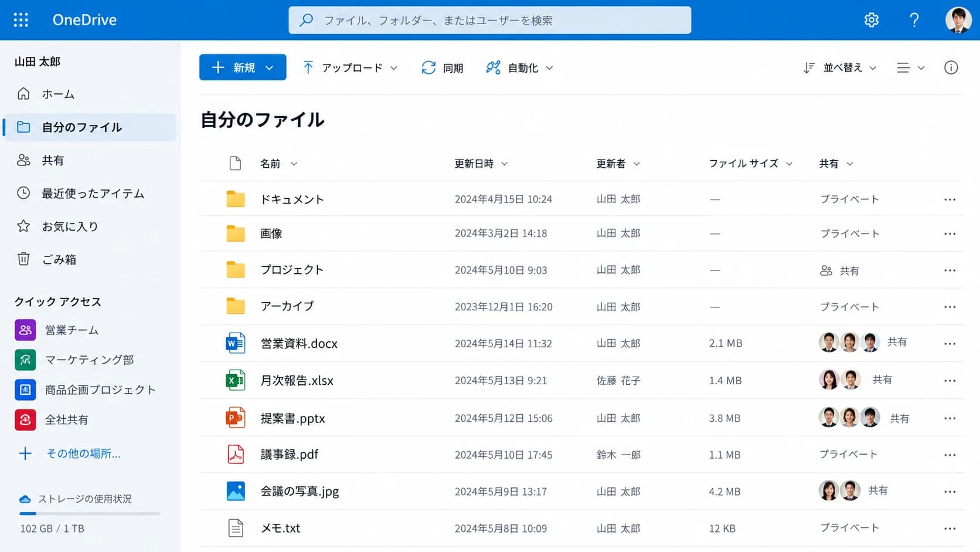Image resolution: width=980 pixels, height=552 pixels.
Task: Open お気に入り in the sidebar
Action: point(90,226)
